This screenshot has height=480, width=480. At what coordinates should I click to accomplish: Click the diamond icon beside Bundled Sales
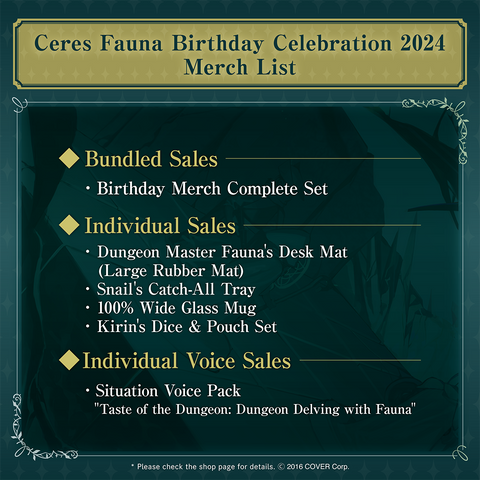69,158
